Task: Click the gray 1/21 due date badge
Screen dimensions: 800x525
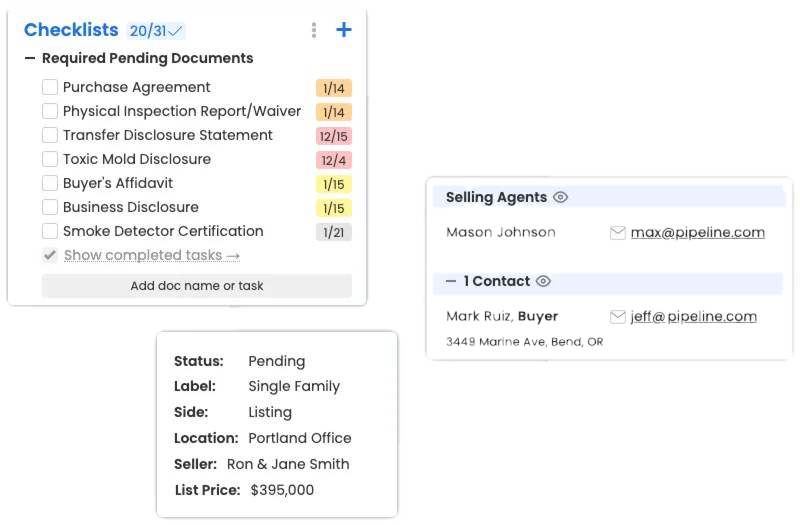Action: coord(333,232)
